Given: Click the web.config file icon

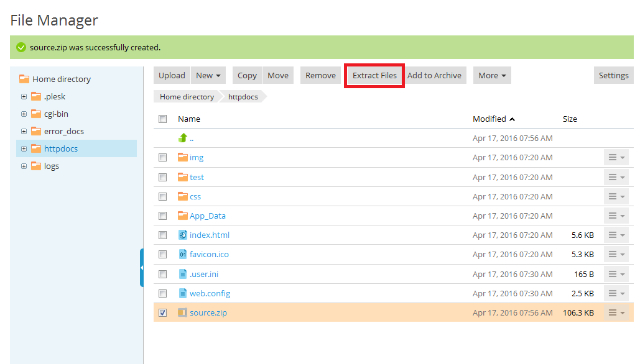Looking at the screenshot, I should [183, 293].
